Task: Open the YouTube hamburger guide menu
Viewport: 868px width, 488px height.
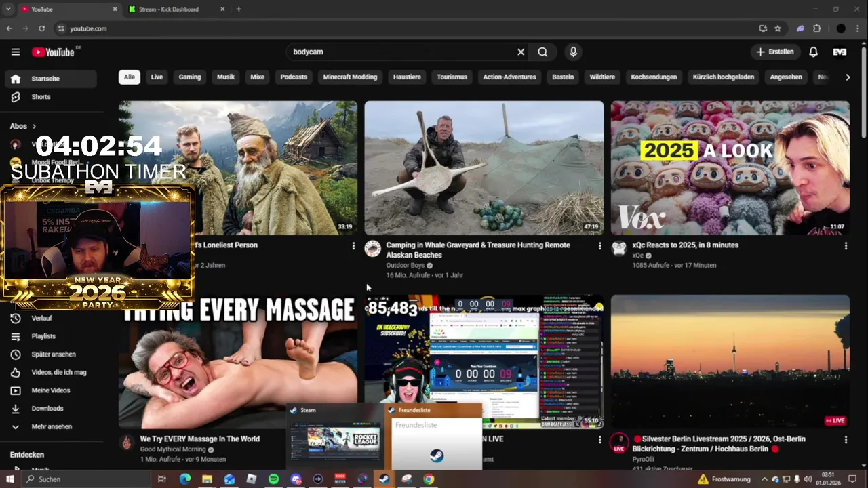Action: point(16,52)
